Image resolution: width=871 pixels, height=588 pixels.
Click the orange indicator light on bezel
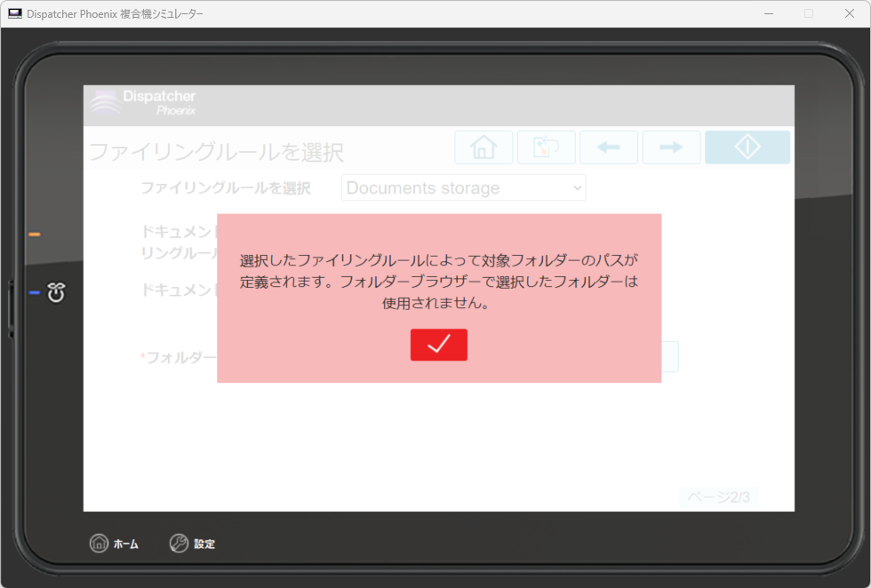[35, 234]
